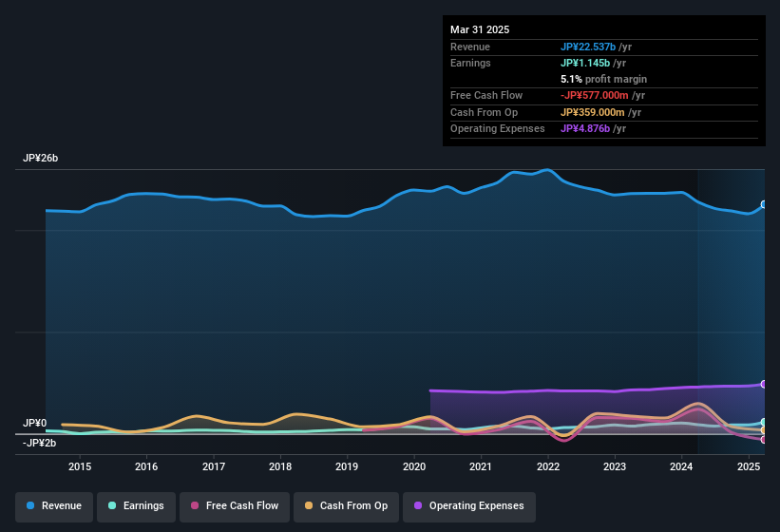780x532 pixels.
Task: Click the 2018 x-axis label
Action: pos(280,466)
